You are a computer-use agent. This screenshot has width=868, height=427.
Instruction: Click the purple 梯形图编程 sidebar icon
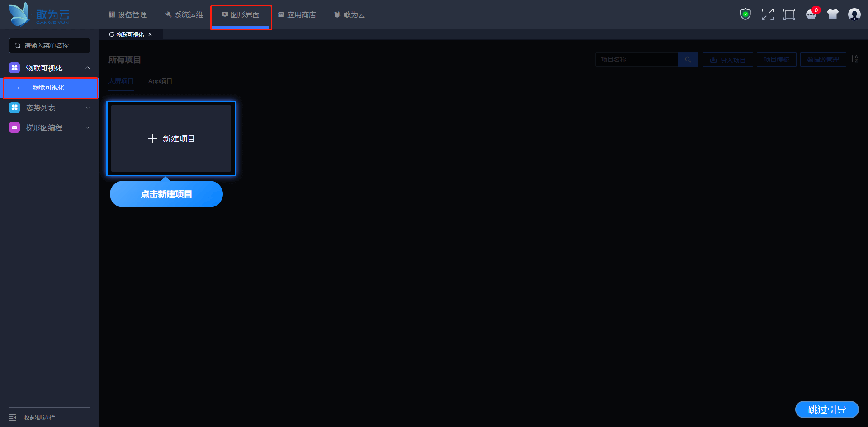(x=14, y=127)
